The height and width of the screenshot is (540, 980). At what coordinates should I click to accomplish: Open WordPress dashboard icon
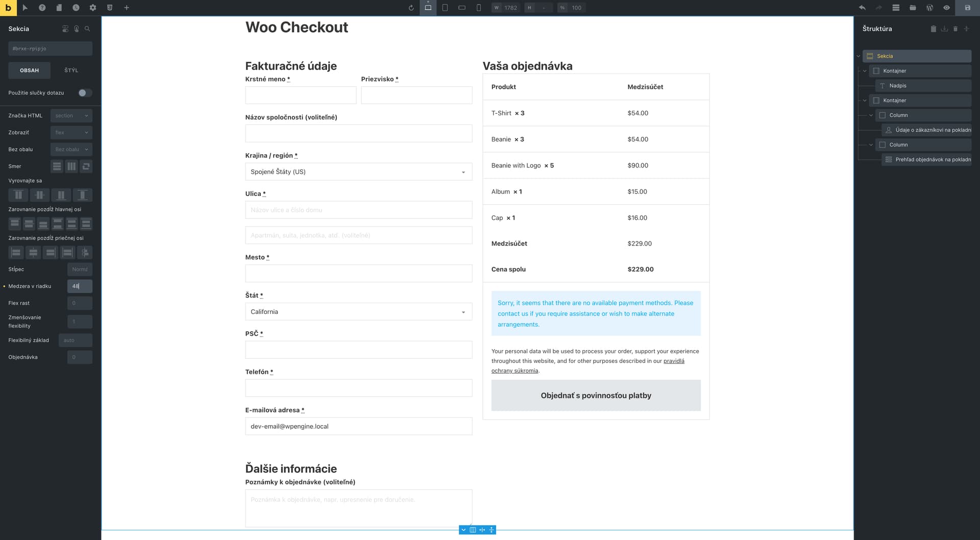coord(929,8)
